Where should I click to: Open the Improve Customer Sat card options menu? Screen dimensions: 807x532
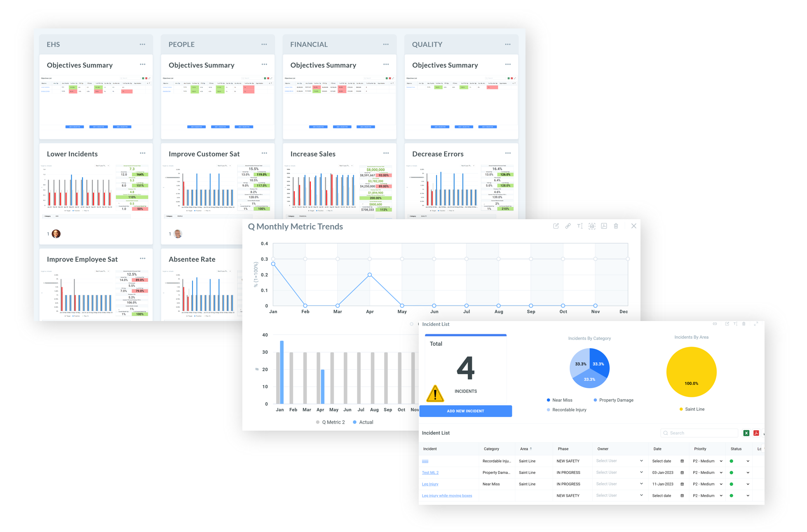264,153
